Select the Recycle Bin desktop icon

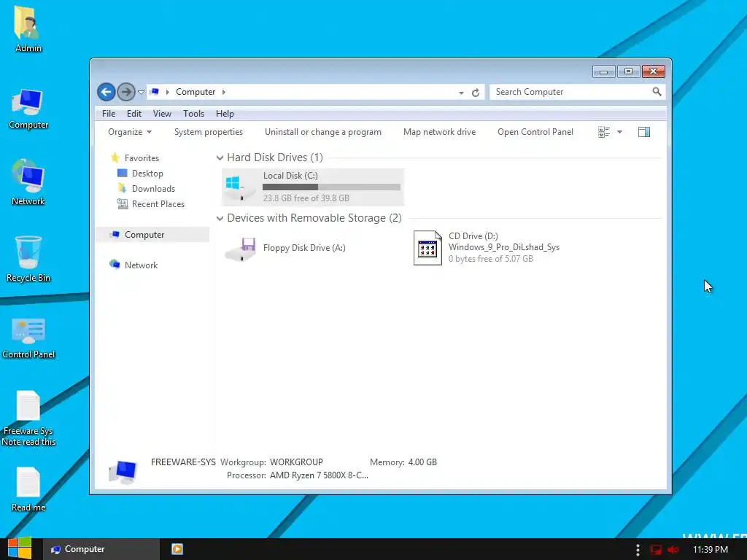click(28, 259)
